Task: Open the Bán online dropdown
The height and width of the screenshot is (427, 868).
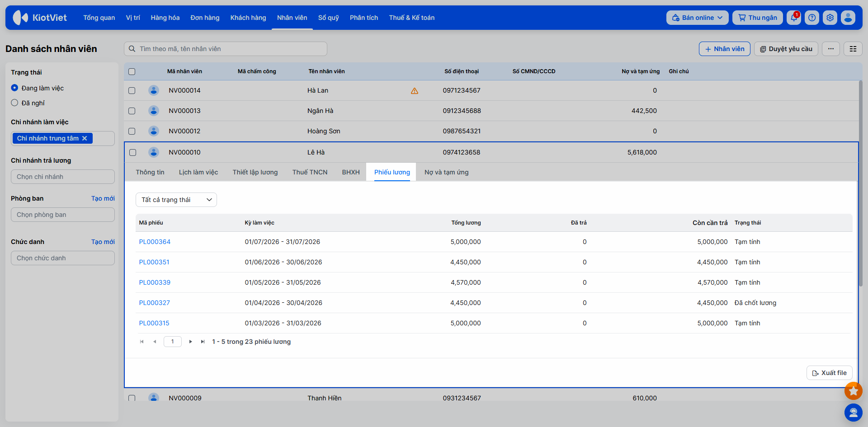Action: click(697, 18)
